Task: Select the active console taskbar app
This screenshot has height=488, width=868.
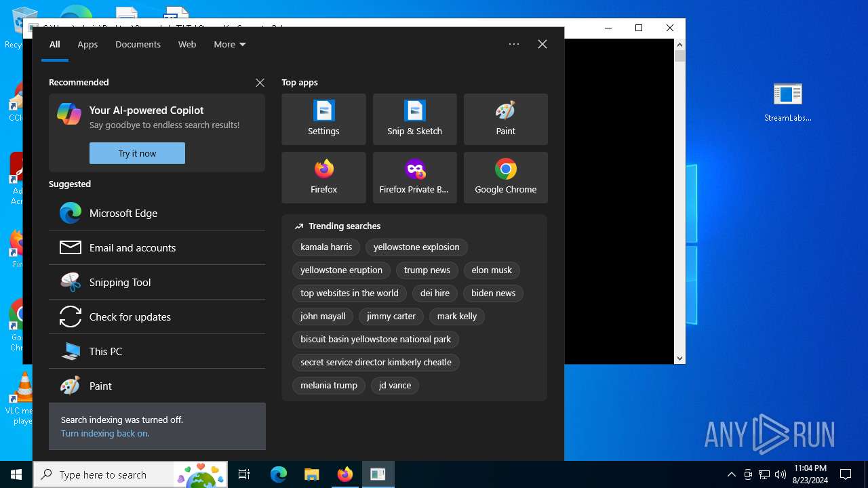Action: pos(378,474)
